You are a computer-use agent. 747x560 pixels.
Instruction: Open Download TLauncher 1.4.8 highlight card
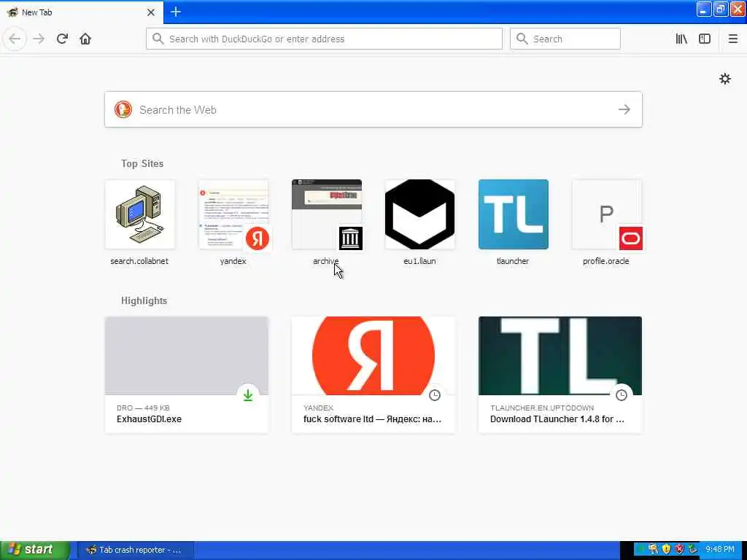pos(560,375)
